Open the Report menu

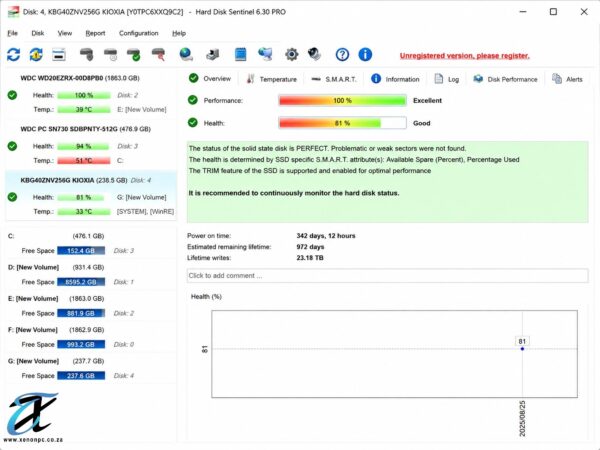coord(95,33)
